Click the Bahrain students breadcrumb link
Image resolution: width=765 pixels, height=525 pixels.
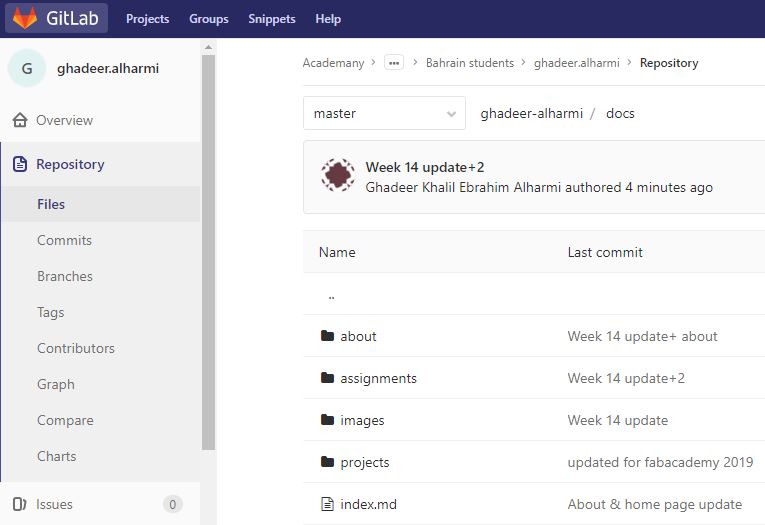pos(470,63)
